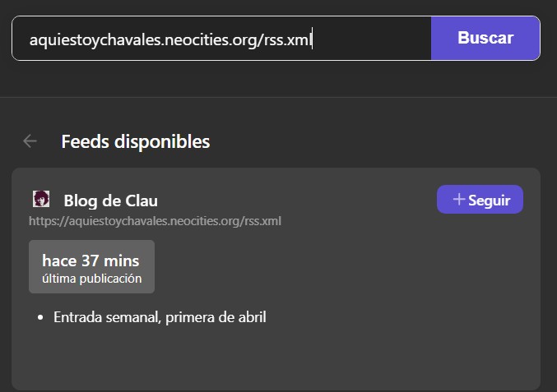Click the hace 37 mins timestamp
This screenshot has width=557, height=392.
click(x=91, y=261)
